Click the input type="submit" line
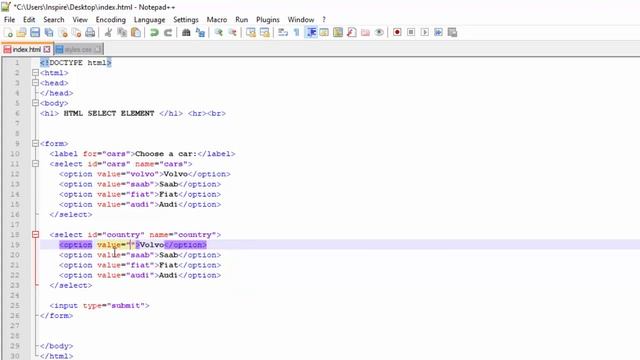The image size is (640, 360). coord(100,305)
